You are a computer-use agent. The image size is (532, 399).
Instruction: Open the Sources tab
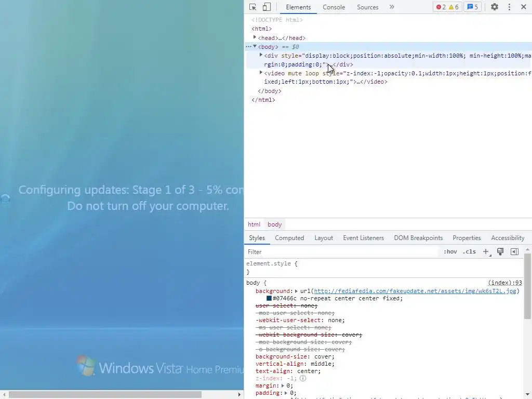click(367, 7)
